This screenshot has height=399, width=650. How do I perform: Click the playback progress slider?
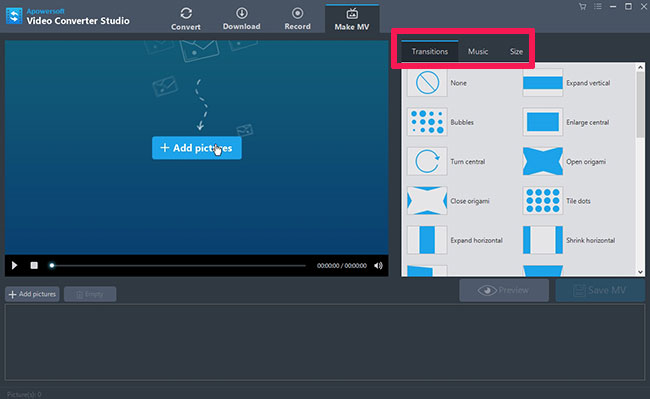[x=178, y=265]
